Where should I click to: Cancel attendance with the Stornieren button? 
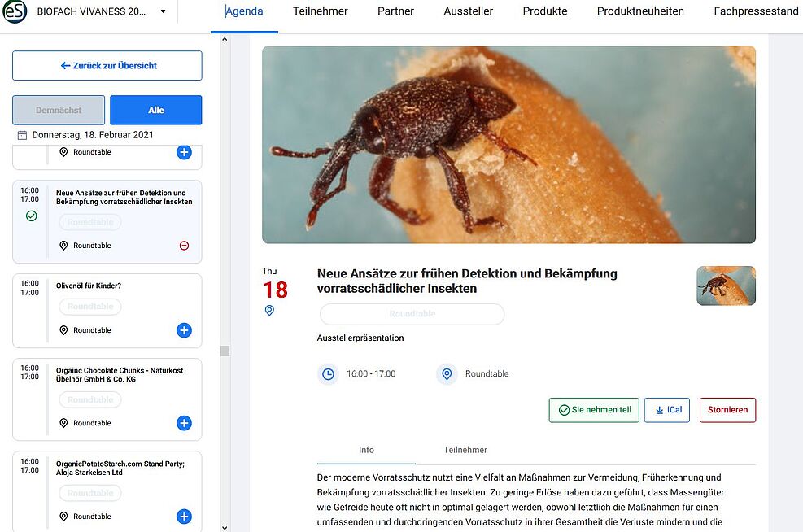pos(727,410)
